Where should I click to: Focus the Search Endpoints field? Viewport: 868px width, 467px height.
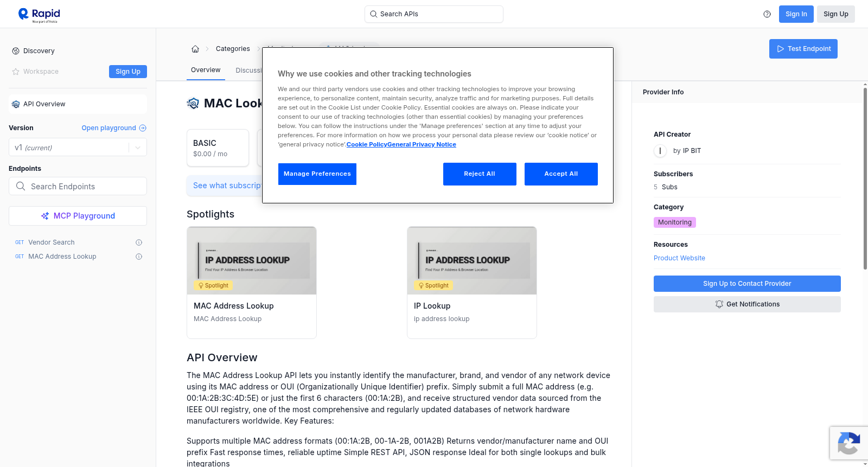click(78, 186)
